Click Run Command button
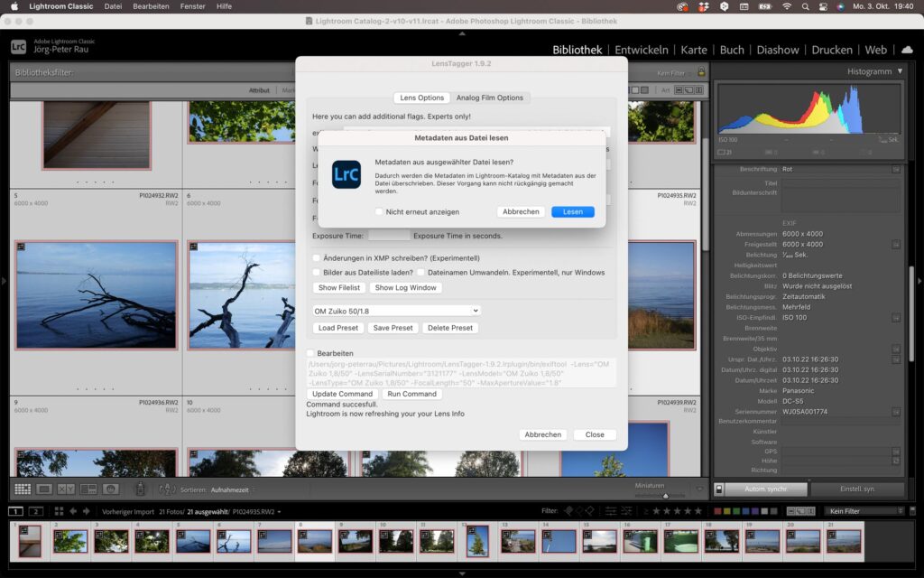The height and width of the screenshot is (578, 924). (x=411, y=394)
